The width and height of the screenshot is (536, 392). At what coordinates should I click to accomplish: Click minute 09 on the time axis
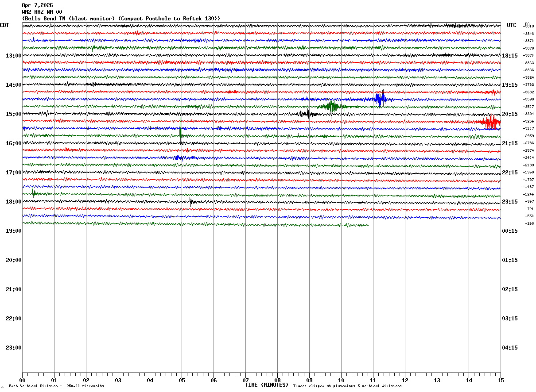[x=309, y=380]
